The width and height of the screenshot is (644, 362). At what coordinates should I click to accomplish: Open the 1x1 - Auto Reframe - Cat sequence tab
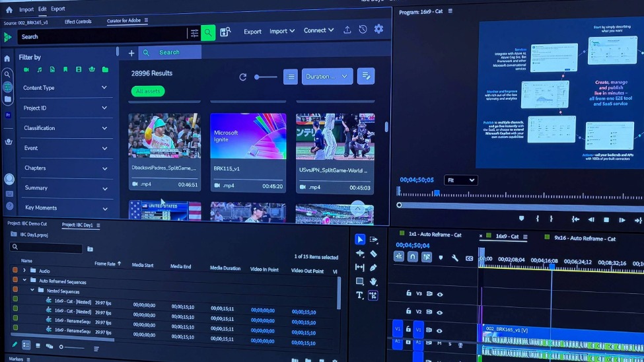point(435,235)
